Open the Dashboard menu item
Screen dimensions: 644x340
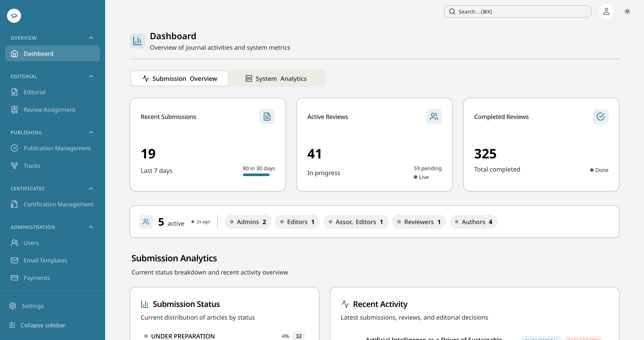point(53,53)
